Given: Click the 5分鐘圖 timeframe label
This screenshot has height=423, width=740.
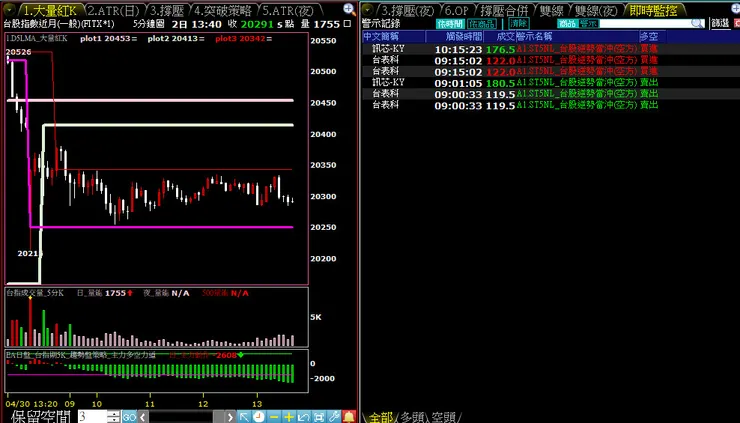Looking at the screenshot, I should tap(148, 24).
